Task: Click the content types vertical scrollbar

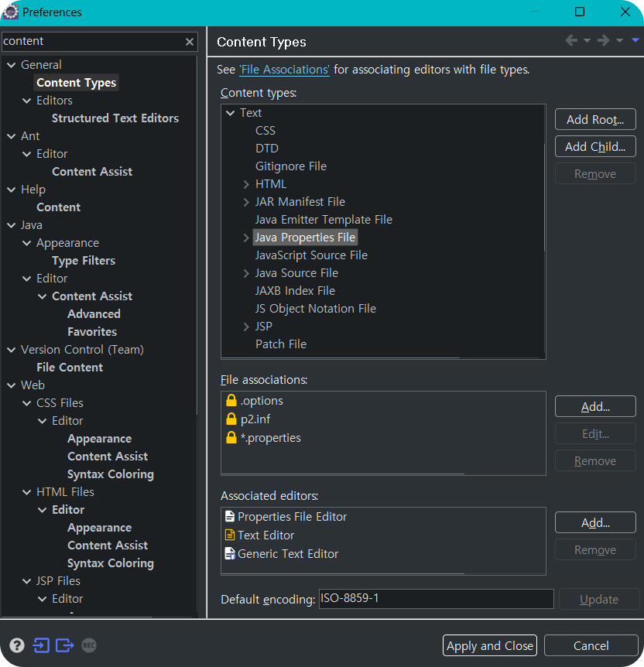Action: 544,198
